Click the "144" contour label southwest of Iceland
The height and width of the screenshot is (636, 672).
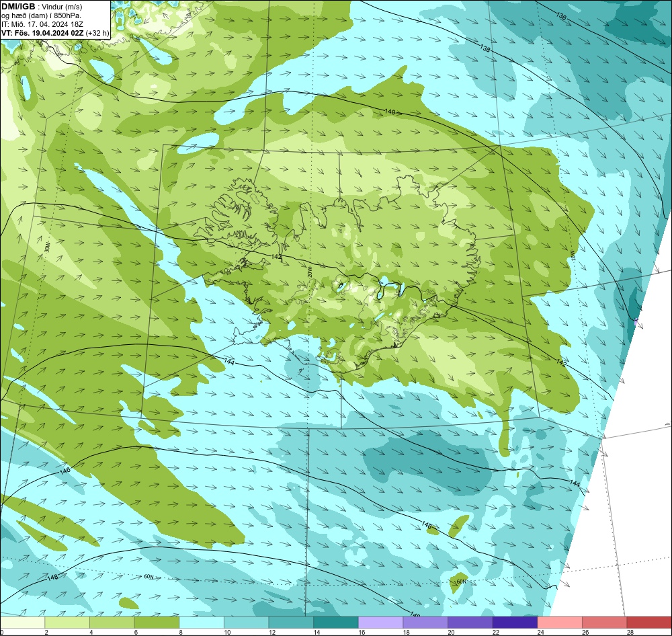pos(229,362)
